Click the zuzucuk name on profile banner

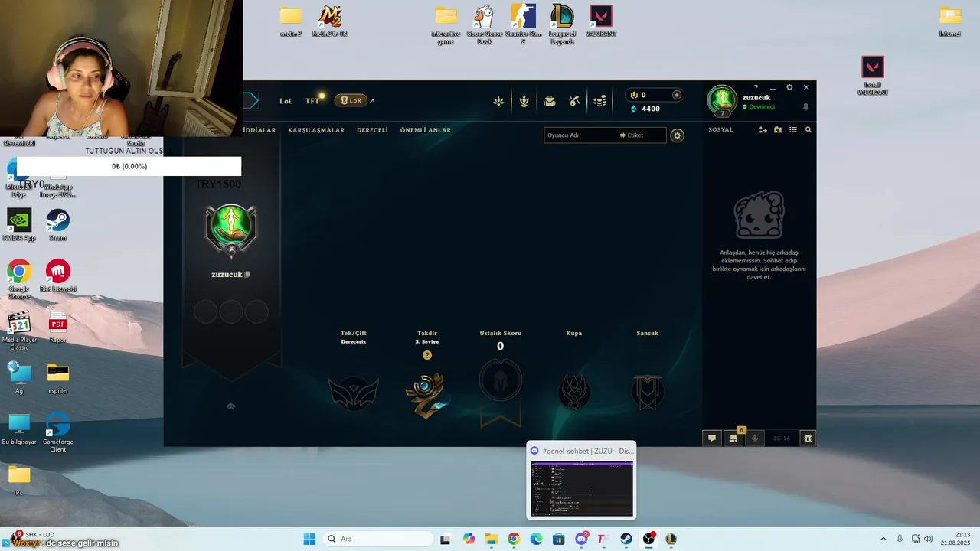pyautogui.click(x=227, y=275)
